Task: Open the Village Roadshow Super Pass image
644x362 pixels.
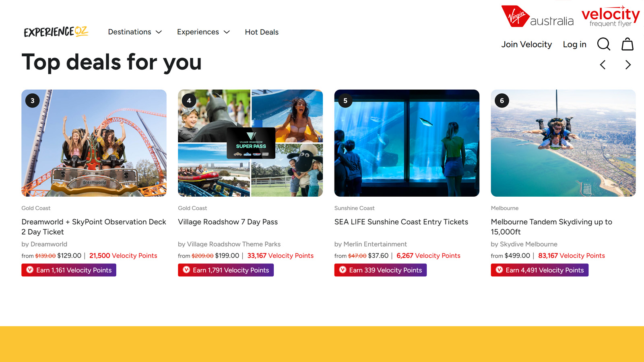Action: click(250, 143)
